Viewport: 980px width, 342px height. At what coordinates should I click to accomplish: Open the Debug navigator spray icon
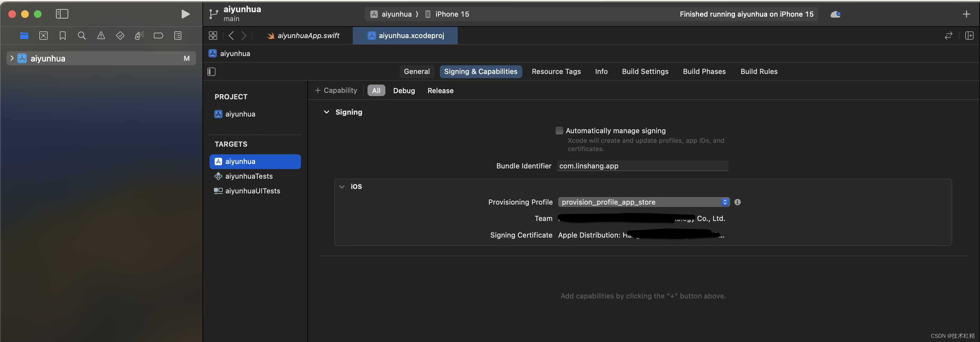[x=139, y=36]
